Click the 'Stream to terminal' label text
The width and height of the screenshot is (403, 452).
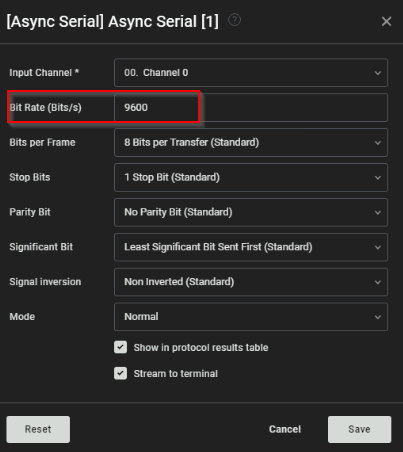[x=176, y=374]
